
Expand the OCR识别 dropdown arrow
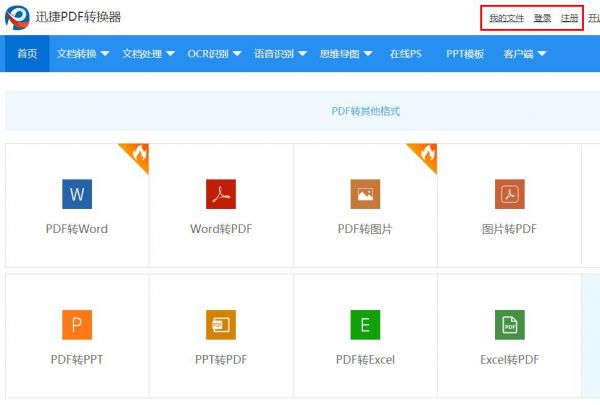237,54
